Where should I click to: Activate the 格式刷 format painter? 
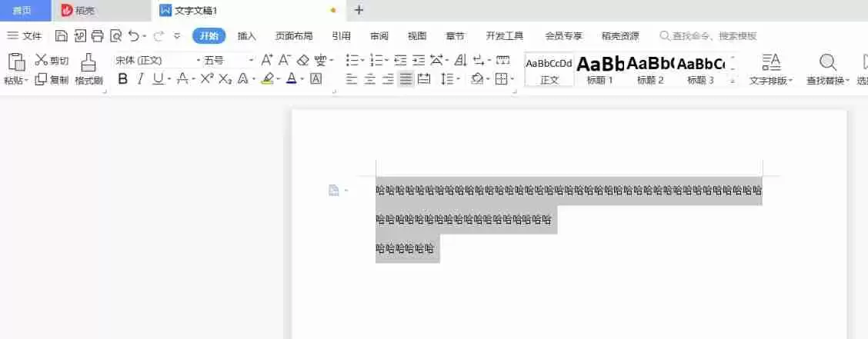point(88,70)
